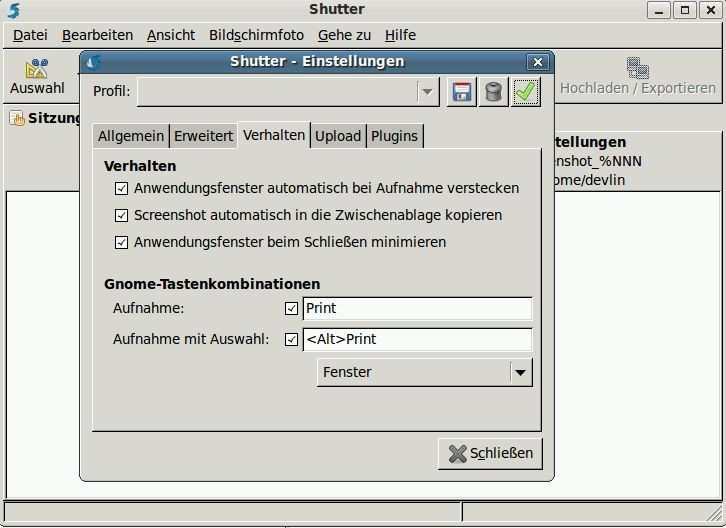Disable the Aufnahme mit Auswahl checkbox

[291, 339]
